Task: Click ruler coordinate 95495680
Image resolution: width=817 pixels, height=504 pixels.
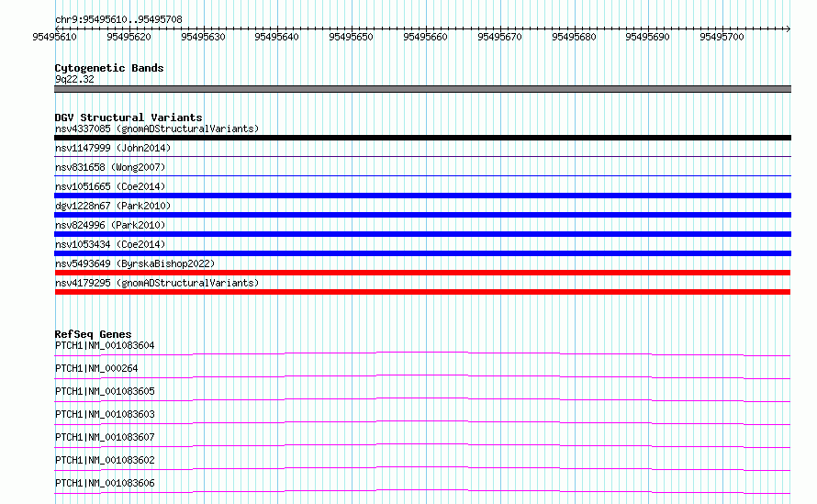Action: 574,37
